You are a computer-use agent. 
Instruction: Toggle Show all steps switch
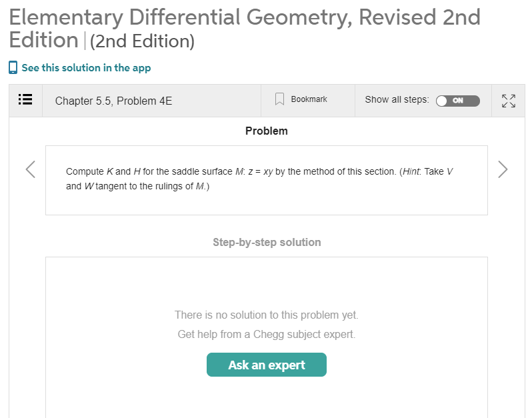tap(458, 101)
